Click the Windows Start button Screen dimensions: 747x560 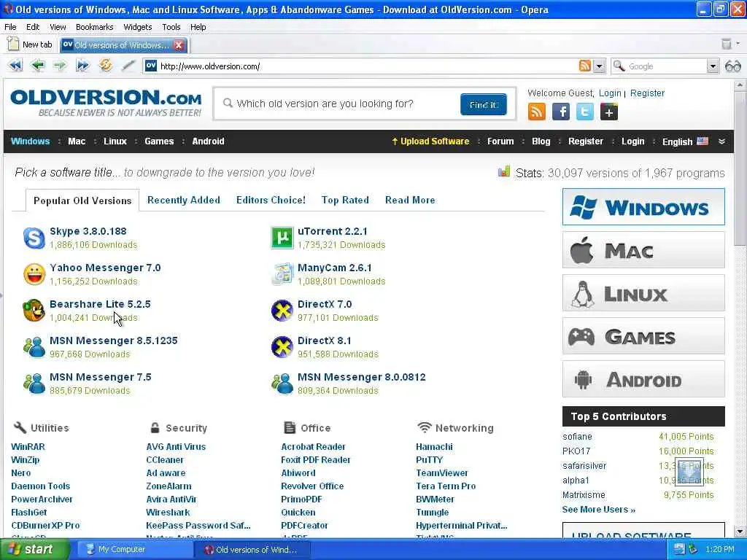tap(35, 550)
